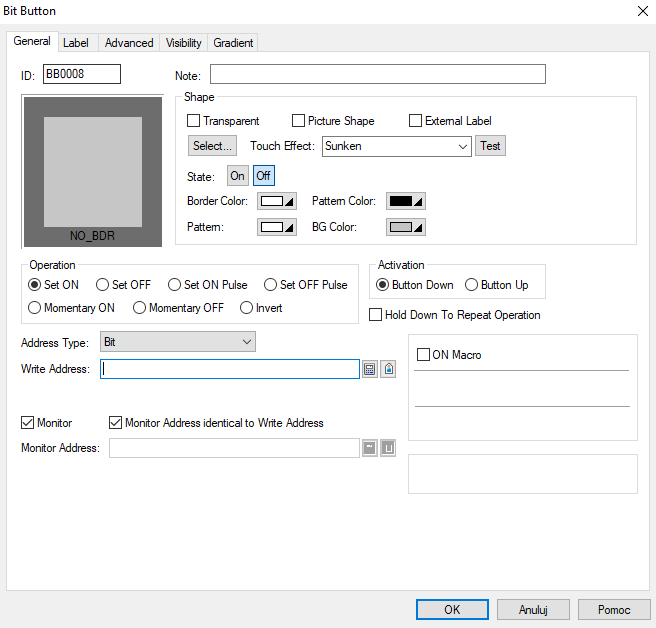Open the Pattern Color picker
The width and height of the screenshot is (656, 628).
point(406,201)
